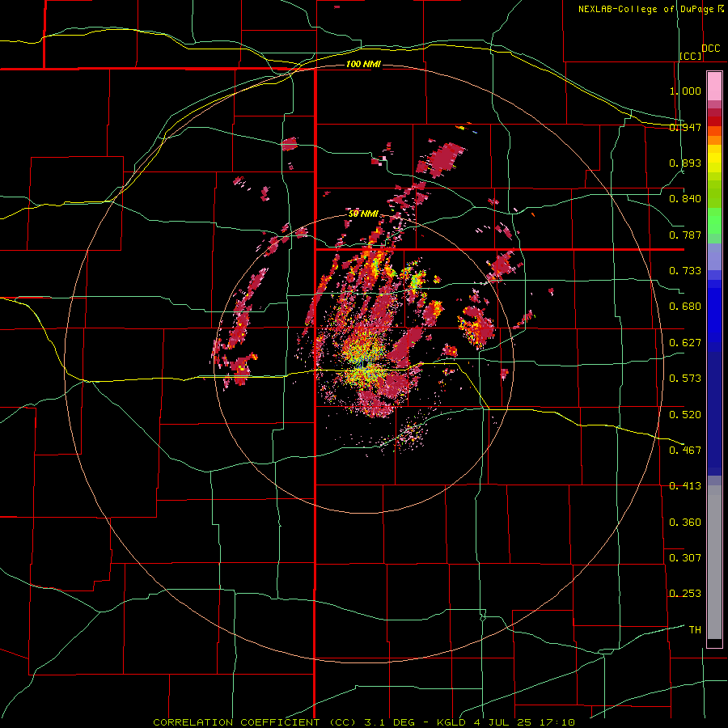Viewport: 728px width, 728px height.
Task: Click the 0.573 scale value
Action: [685, 379]
